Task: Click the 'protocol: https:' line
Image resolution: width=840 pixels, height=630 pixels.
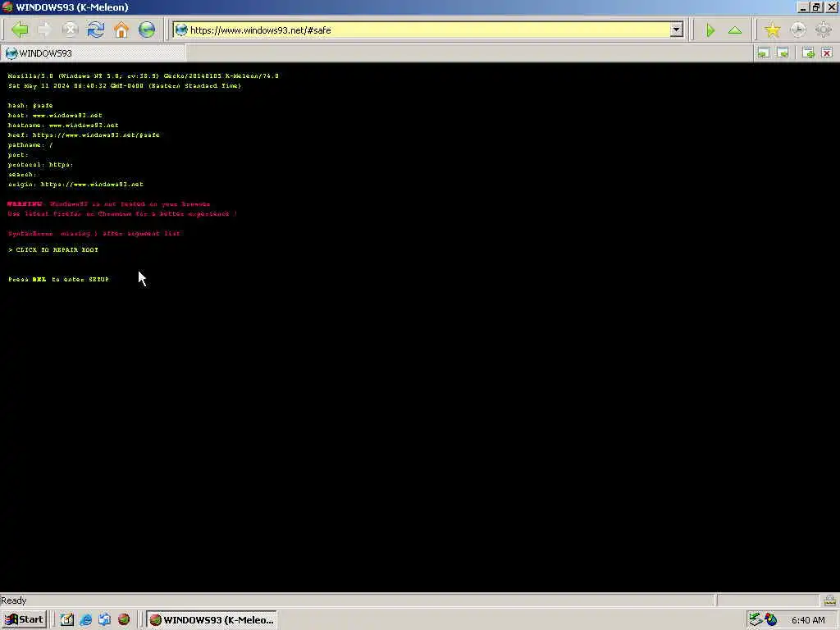Action: pos(40,164)
